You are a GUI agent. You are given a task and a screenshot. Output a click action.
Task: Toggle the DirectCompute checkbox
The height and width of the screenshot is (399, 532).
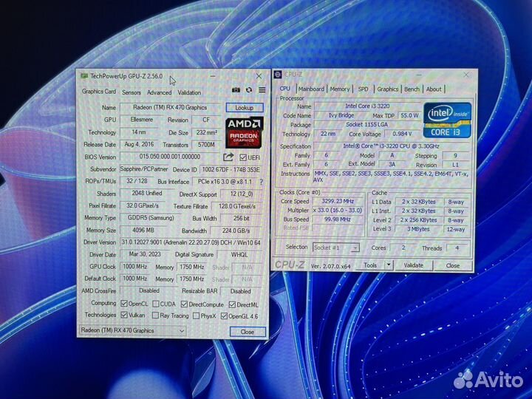pos(184,304)
